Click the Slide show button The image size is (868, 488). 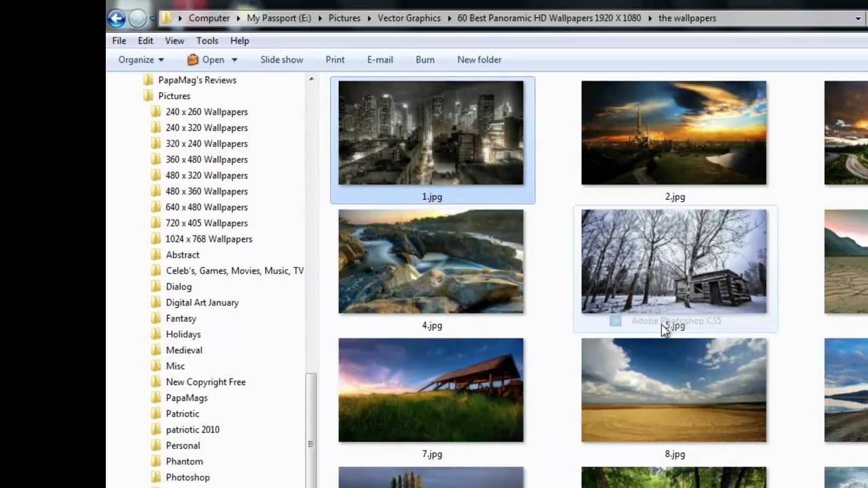281,60
